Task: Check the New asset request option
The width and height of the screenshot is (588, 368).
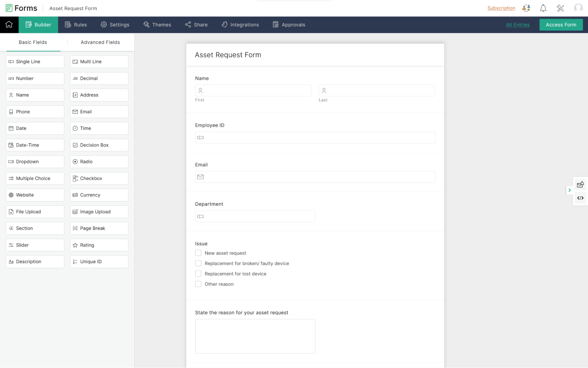Action: coord(198,253)
